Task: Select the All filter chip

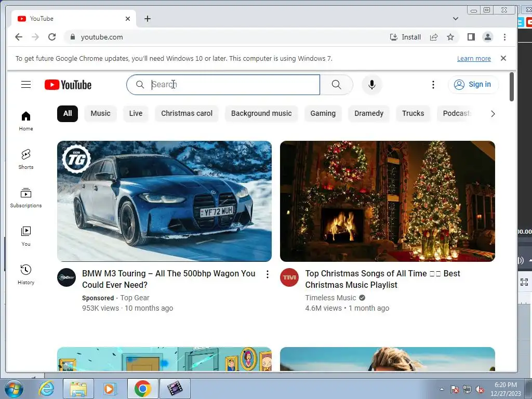Action: click(68, 113)
